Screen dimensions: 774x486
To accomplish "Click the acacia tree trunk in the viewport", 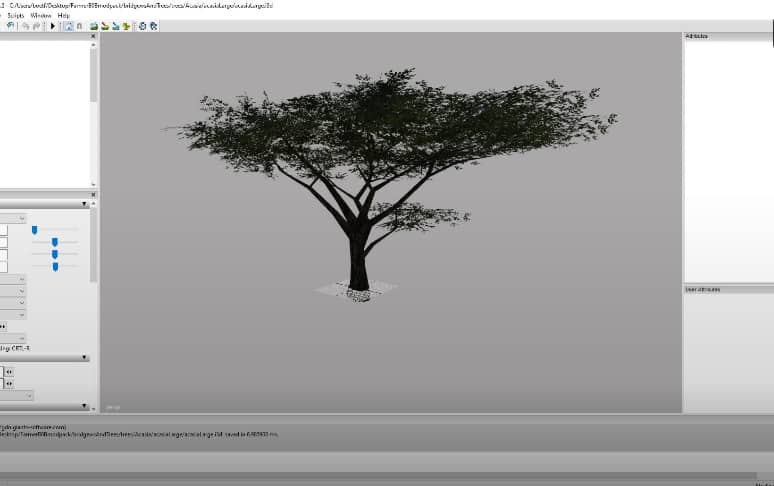I will click(358, 262).
